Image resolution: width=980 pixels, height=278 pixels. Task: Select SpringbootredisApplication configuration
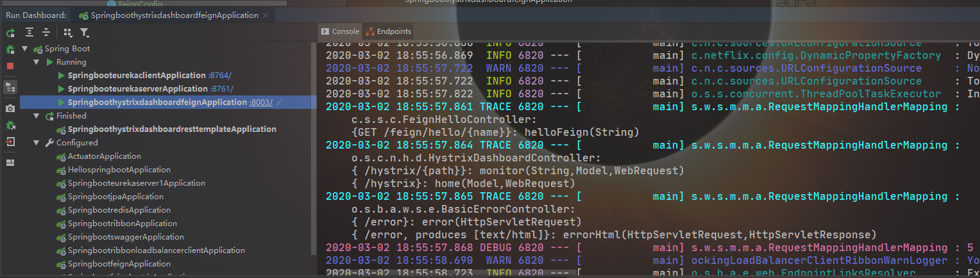(119, 210)
